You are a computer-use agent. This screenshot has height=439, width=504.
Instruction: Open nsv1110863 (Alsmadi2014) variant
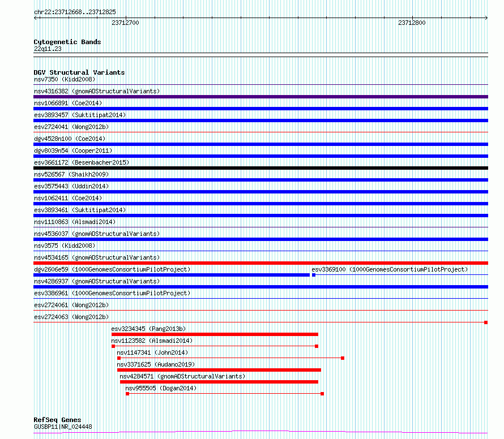pos(75,222)
